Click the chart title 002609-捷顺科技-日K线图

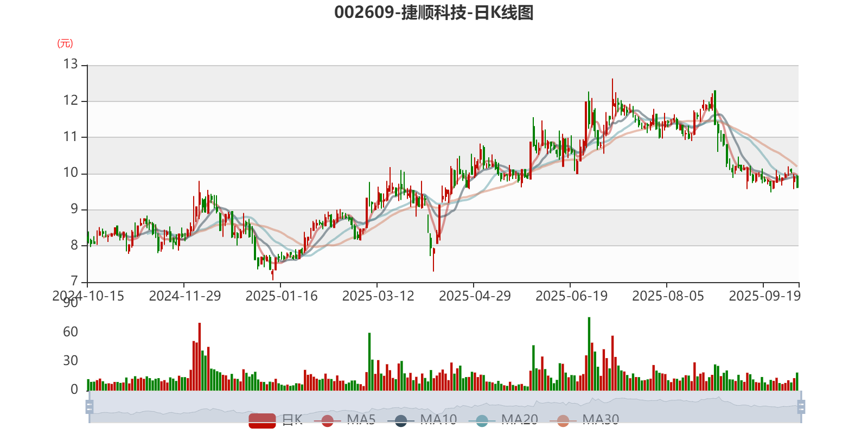coord(434,12)
